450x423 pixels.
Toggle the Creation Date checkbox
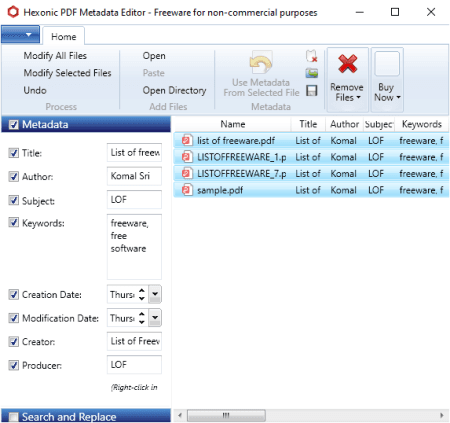(x=13, y=295)
